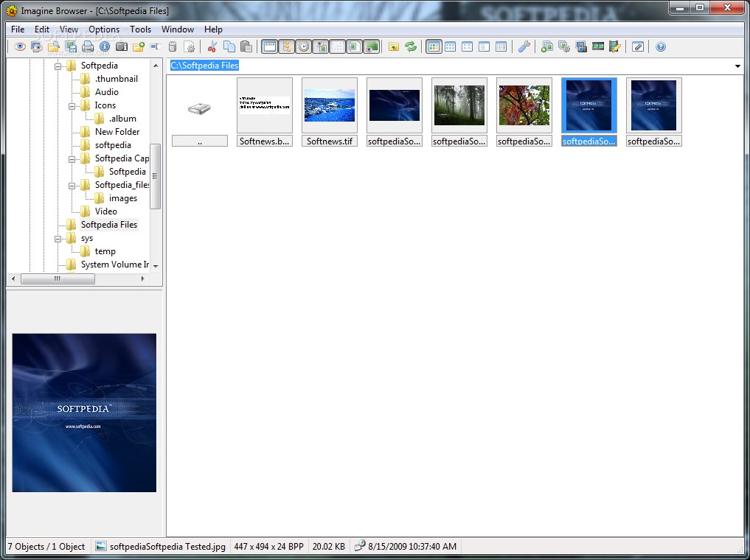Click the camera EXIF info icon
This screenshot has width=750, height=560.
pyautogui.click(x=122, y=47)
